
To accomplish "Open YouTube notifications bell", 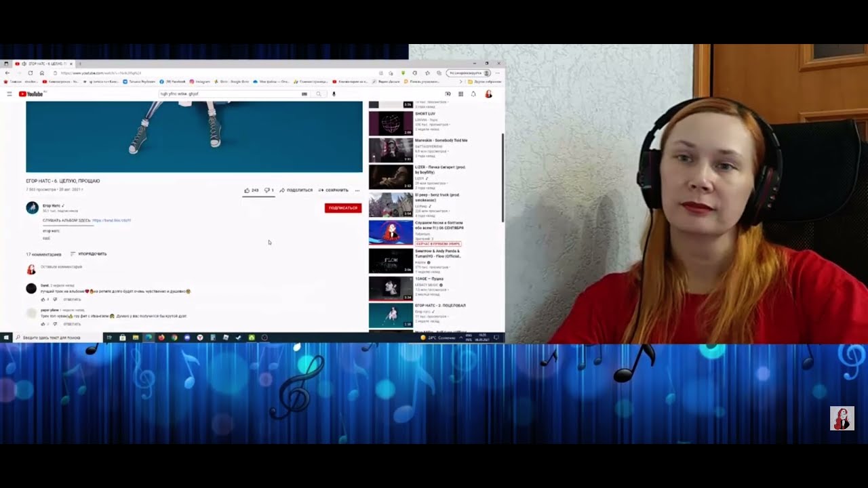I will click(473, 94).
